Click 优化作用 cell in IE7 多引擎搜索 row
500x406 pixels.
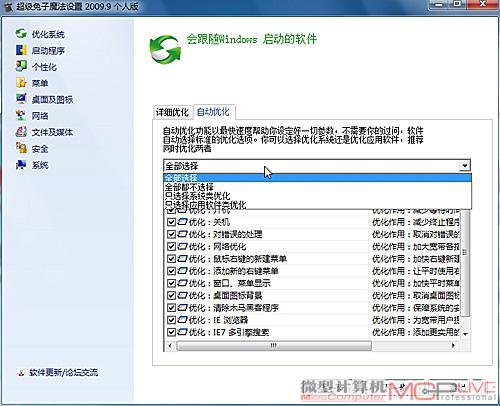(x=415, y=332)
